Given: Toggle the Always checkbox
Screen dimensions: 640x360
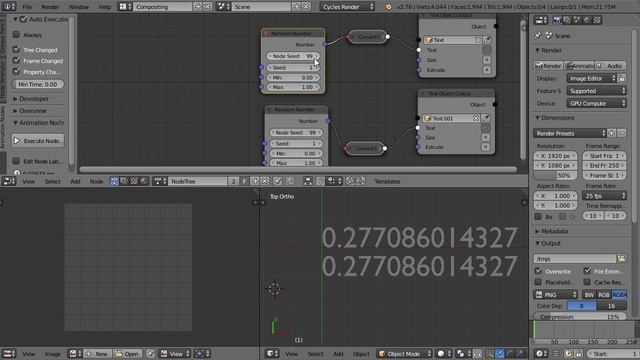Looking at the screenshot, I should coord(16,35).
